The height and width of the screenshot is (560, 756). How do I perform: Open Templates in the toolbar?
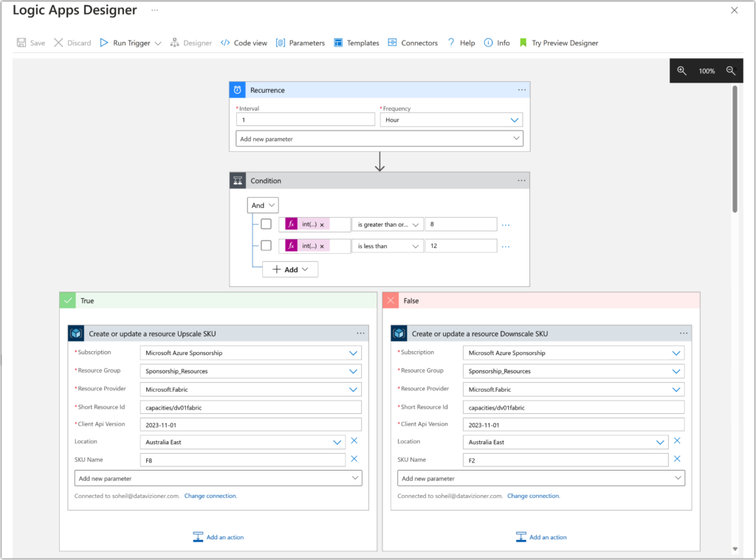(357, 43)
